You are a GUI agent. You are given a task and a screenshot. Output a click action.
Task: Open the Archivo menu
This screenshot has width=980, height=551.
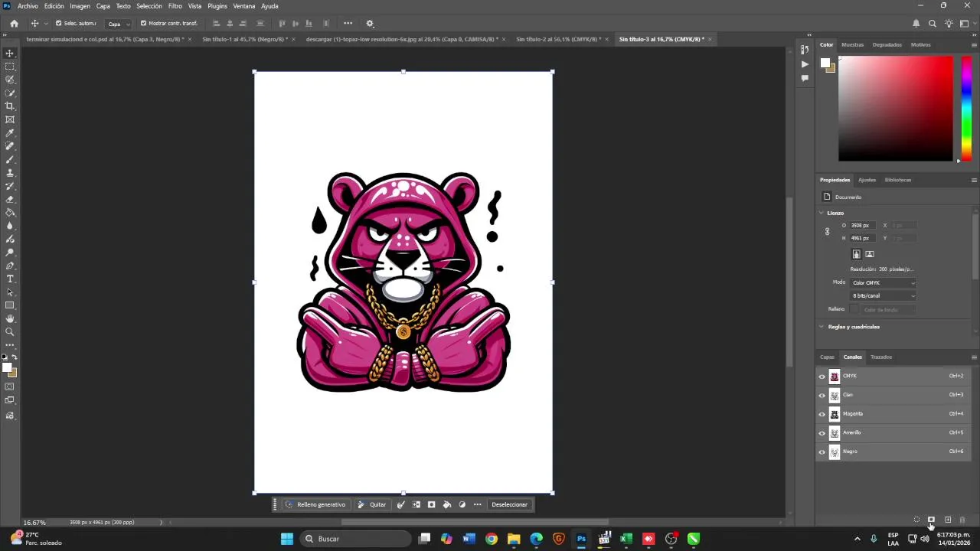[x=28, y=6]
